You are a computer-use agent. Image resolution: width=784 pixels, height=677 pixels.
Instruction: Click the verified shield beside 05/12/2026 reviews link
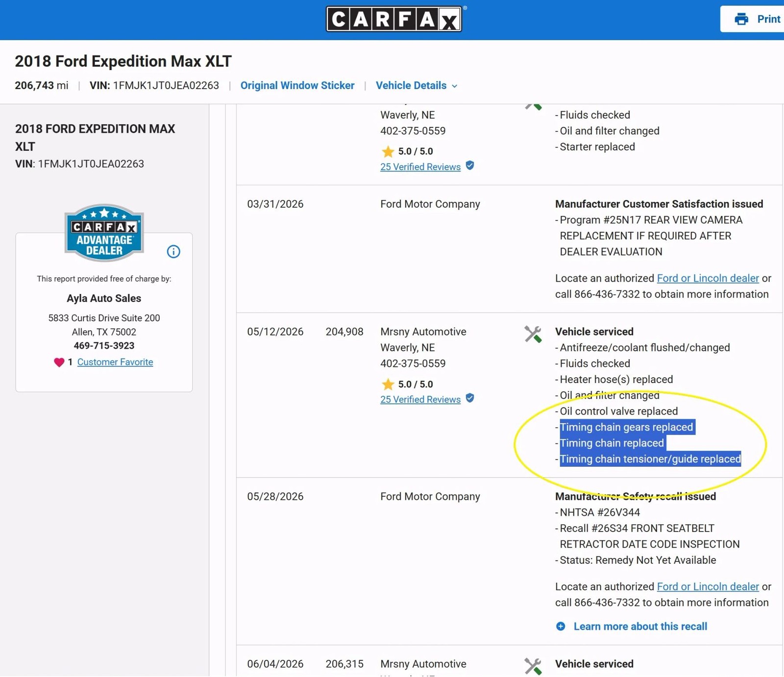(470, 398)
